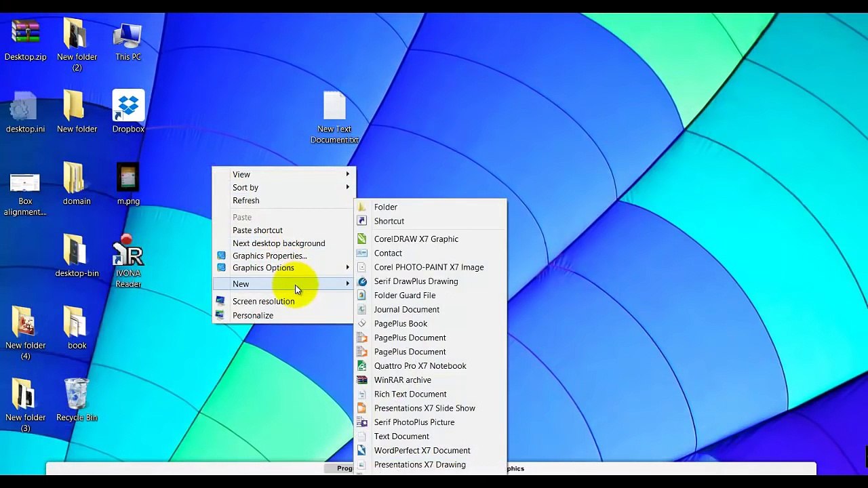
Task: Click the Serif DrawPlus Drawing icon
Action: (x=362, y=281)
